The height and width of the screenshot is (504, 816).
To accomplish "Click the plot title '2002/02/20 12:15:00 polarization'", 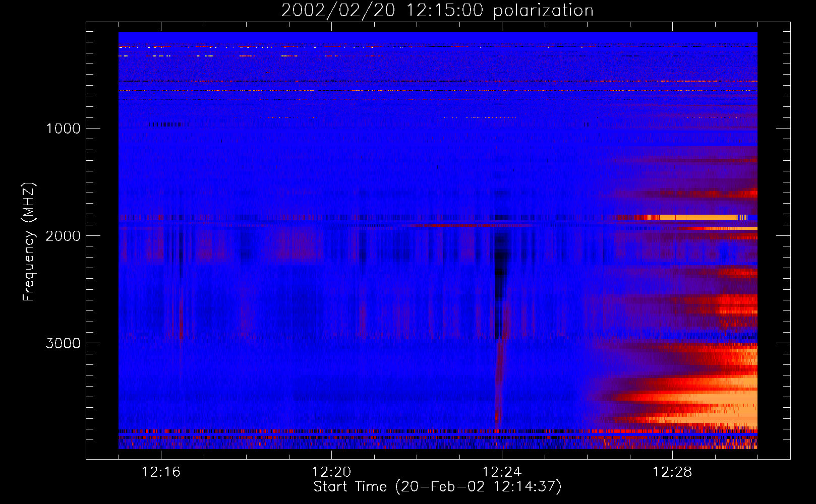I will pyautogui.click(x=437, y=11).
